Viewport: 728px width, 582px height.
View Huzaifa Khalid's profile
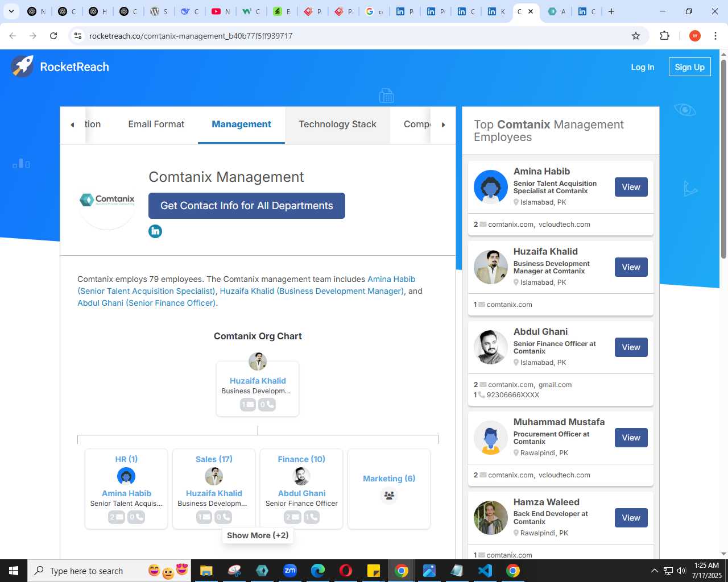631,267
